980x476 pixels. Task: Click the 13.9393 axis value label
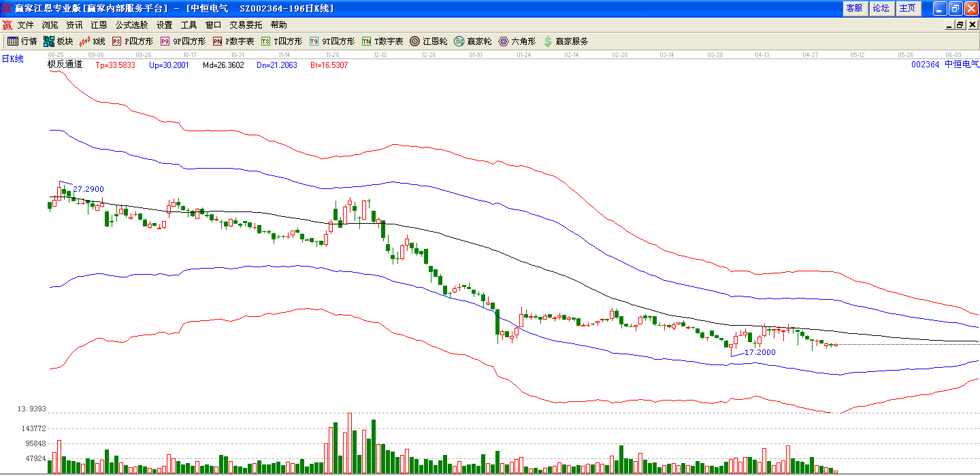[31, 409]
